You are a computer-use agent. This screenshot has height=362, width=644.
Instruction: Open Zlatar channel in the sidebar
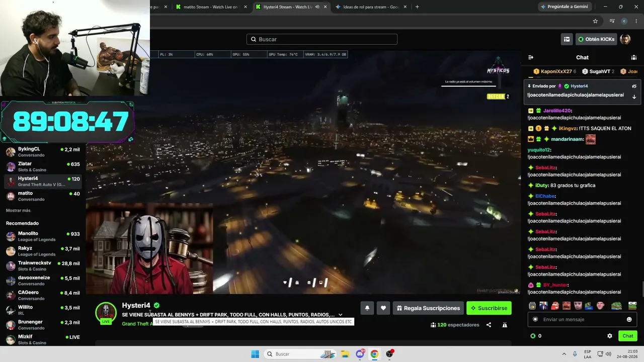coord(43,166)
